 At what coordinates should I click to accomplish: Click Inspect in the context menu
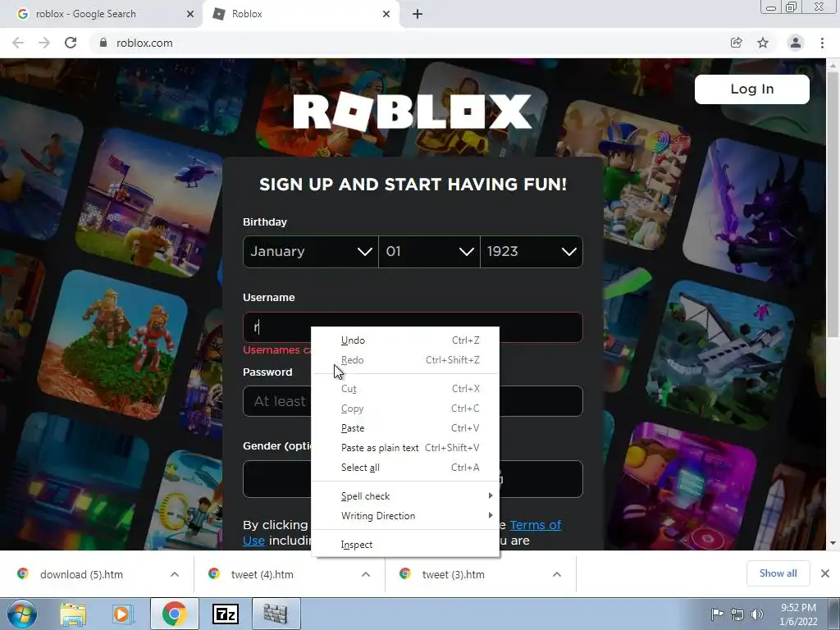click(405, 545)
